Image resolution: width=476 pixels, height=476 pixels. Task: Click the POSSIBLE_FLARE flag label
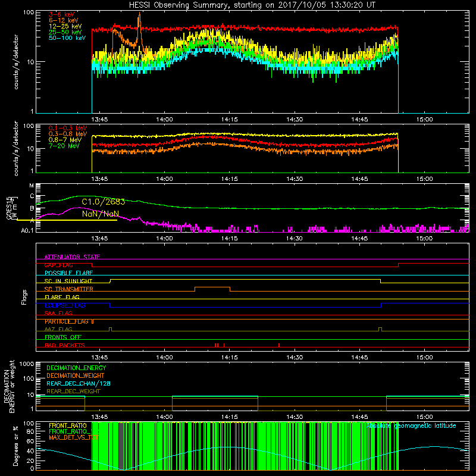click(x=68, y=273)
